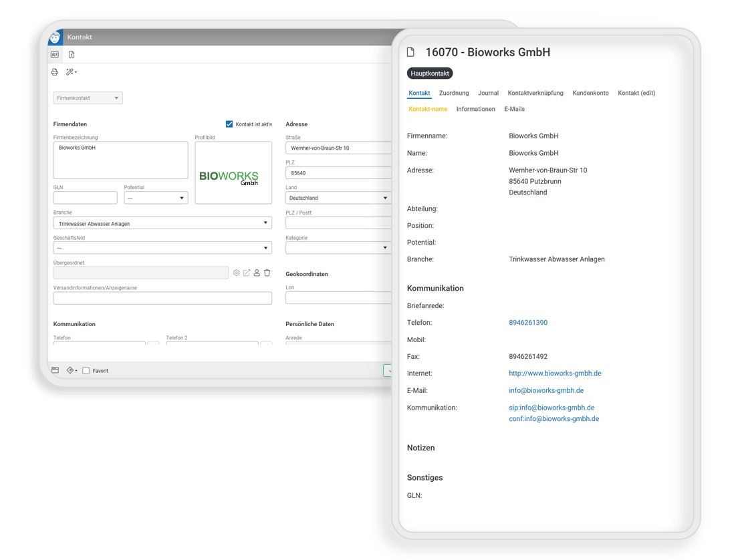Image resolution: width=734 pixels, height=560 pixels.
Task: Click the Notizen section heading
Action: click(421, 448)
